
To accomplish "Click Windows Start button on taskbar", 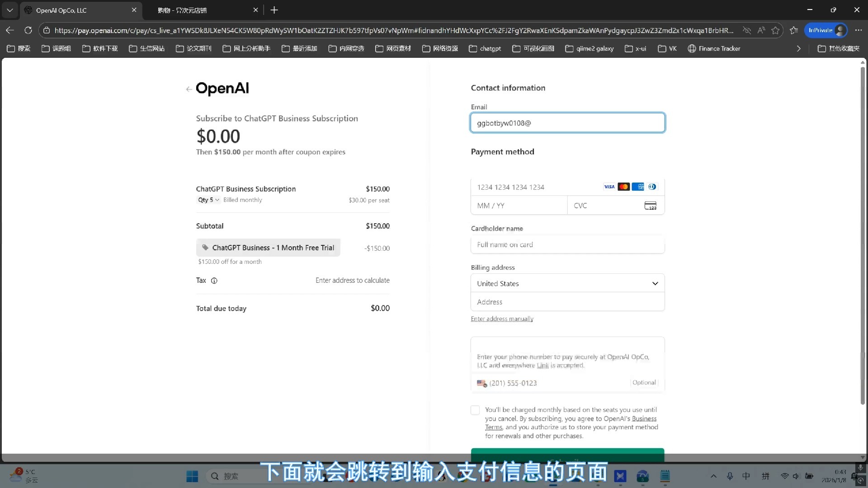I will tap(192, 476).
